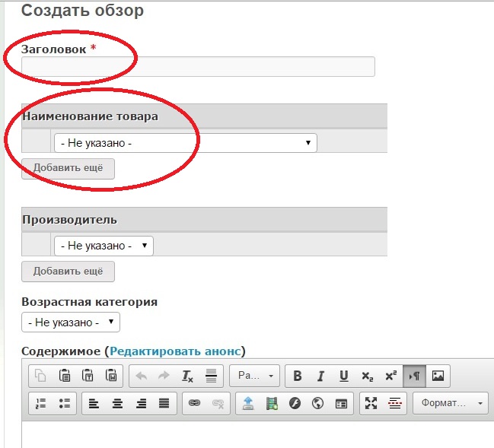Click the globe IFrame icon
Image resolution: width=494 pixels, height=448 pixels.
(x=318, y=403)
